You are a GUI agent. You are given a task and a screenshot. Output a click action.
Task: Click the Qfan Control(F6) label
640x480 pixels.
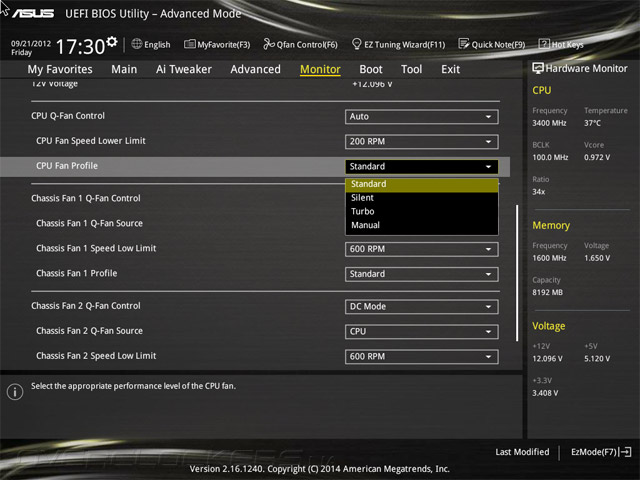click(x=307, y=44)
